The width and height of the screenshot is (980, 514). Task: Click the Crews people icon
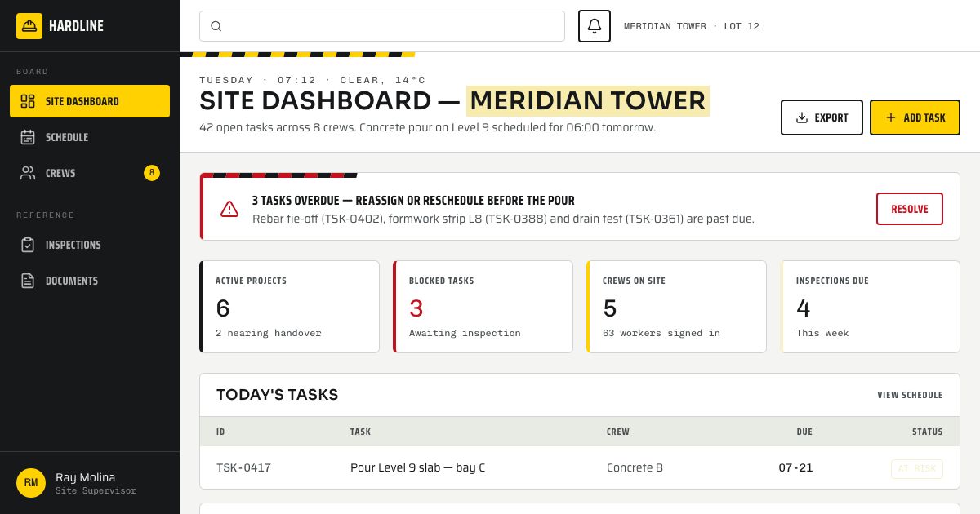click(28, 173)
